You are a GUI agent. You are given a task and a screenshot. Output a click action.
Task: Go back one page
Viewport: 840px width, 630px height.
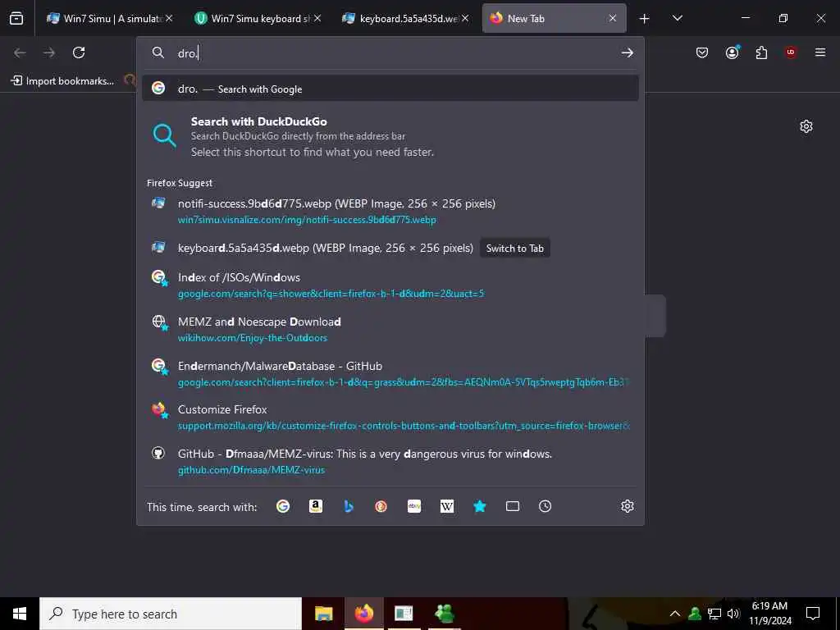point(20,52)
